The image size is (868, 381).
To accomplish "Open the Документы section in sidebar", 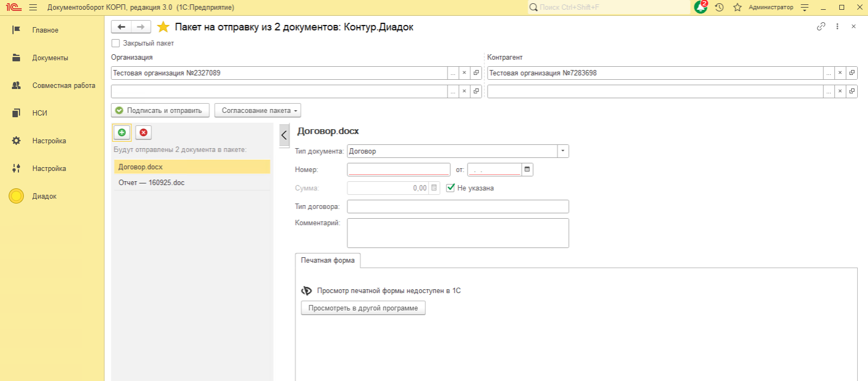I will click(50, 58).
